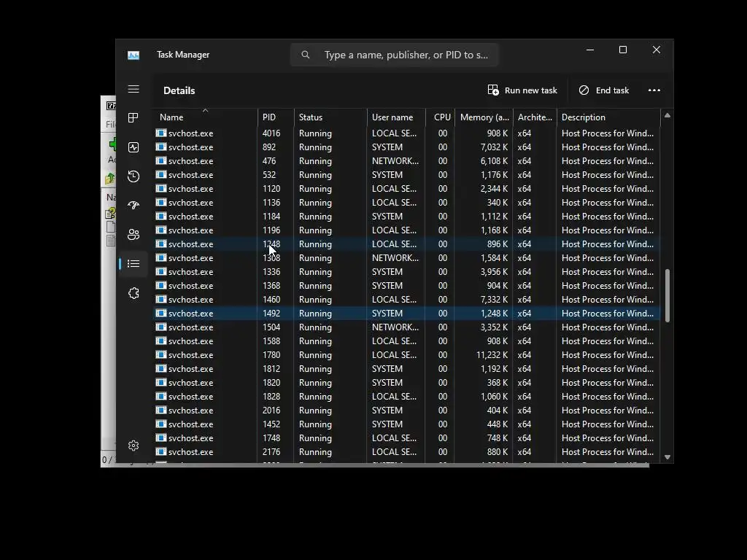Image resolution: width=747 pixels, height=560 pixels.
Task: Click Run new task button
Action: tap(522, 90)
